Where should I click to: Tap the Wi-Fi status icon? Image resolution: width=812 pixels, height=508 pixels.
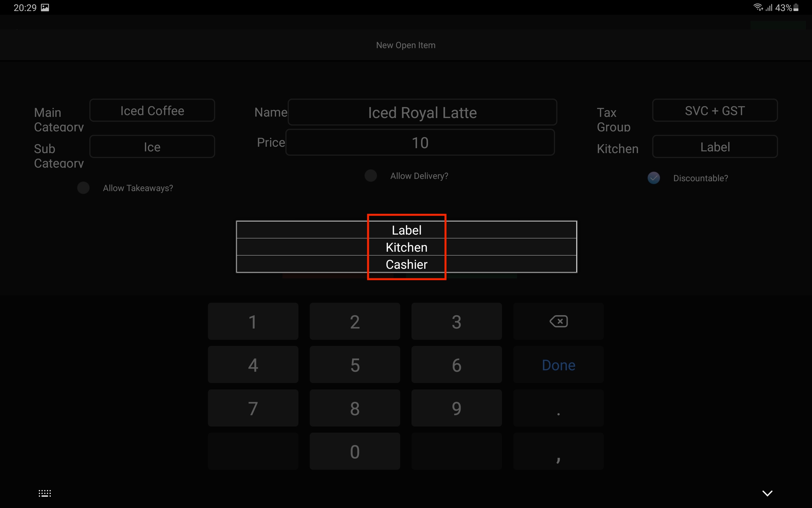[x=758, y=7]
